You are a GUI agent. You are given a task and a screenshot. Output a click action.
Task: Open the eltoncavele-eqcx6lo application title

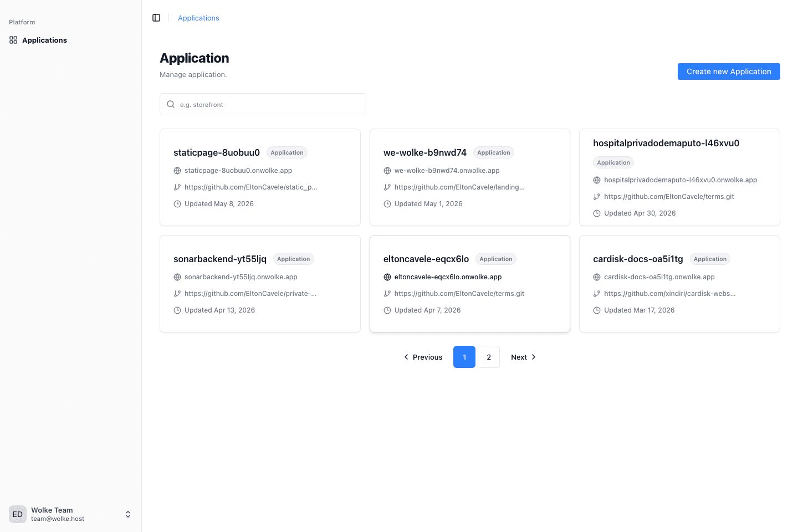pos(426,259)
